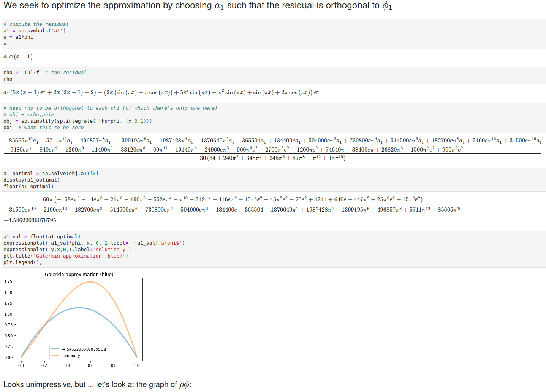Click the orange 'solution y' legend swatch

coord(55,356)
